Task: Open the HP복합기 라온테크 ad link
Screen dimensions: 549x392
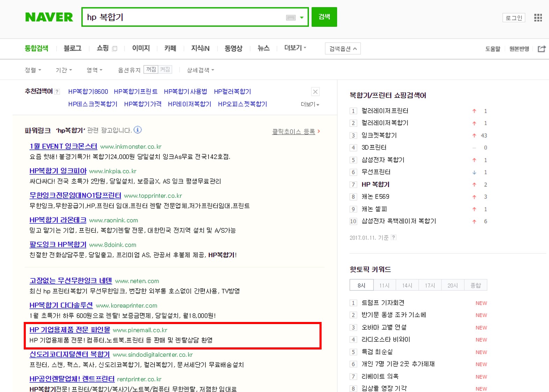Action: (58, 220)
